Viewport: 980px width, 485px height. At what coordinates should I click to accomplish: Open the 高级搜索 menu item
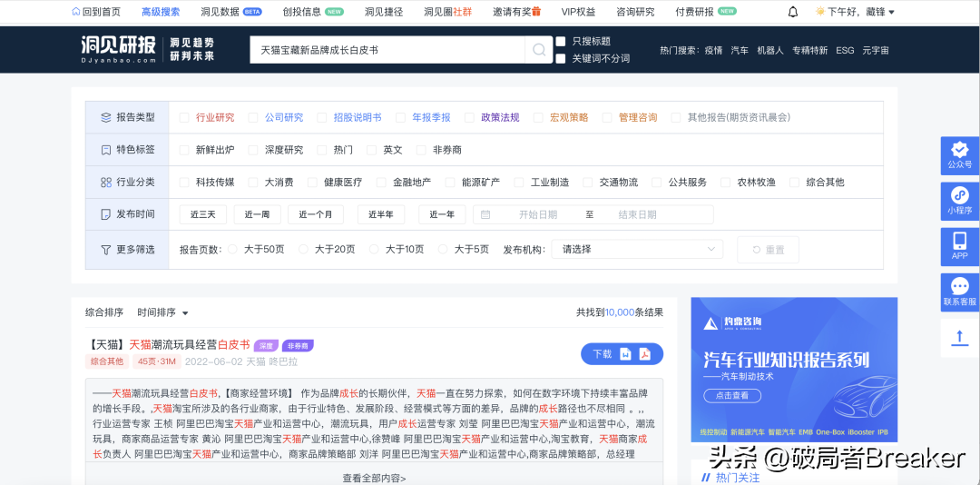point(161,12)
